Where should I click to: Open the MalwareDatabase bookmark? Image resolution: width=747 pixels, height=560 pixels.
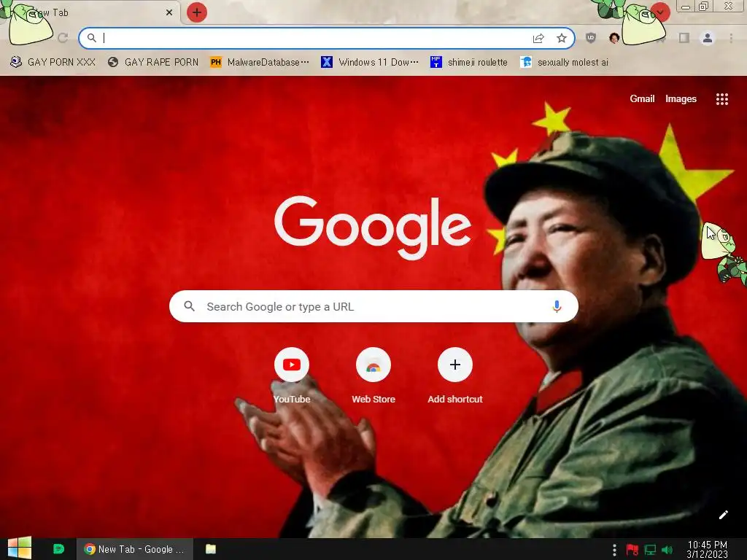260,63
